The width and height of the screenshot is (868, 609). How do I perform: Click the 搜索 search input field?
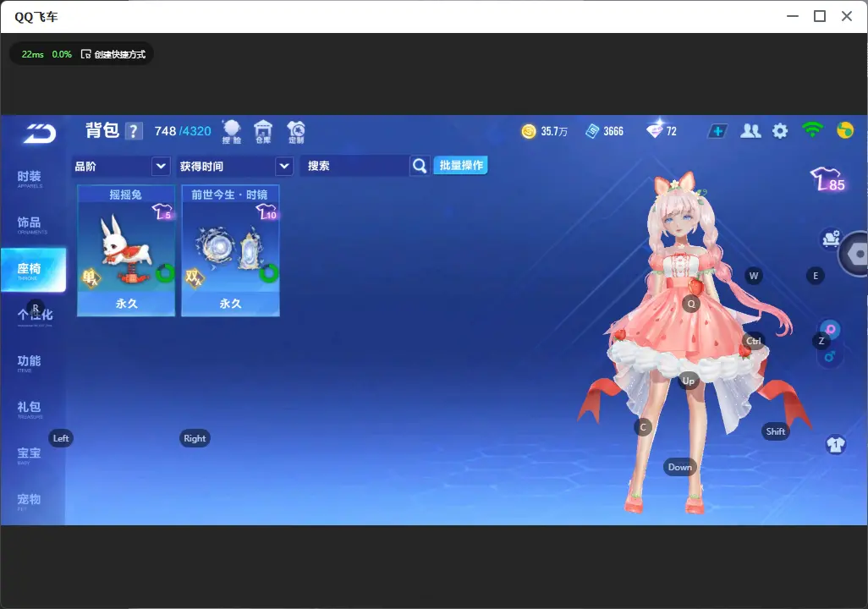coord(354,166)
